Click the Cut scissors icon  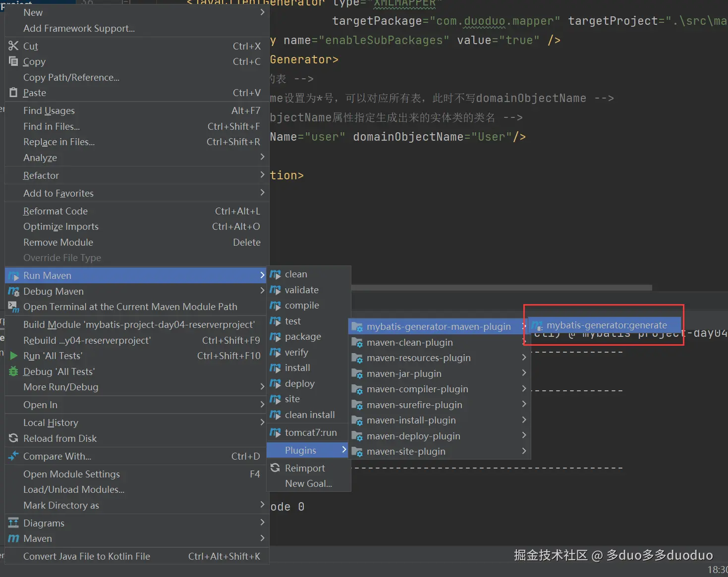(x=13, y=46)
